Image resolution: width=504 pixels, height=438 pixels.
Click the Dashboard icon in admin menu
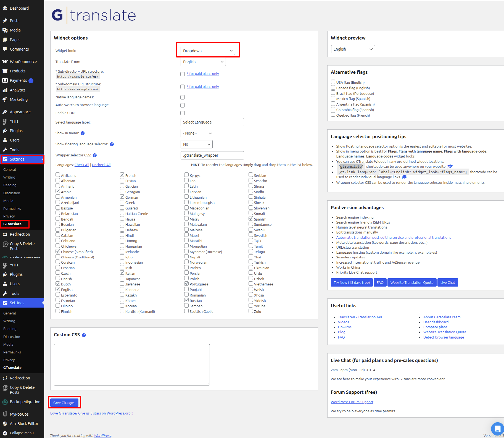[5, 8]
